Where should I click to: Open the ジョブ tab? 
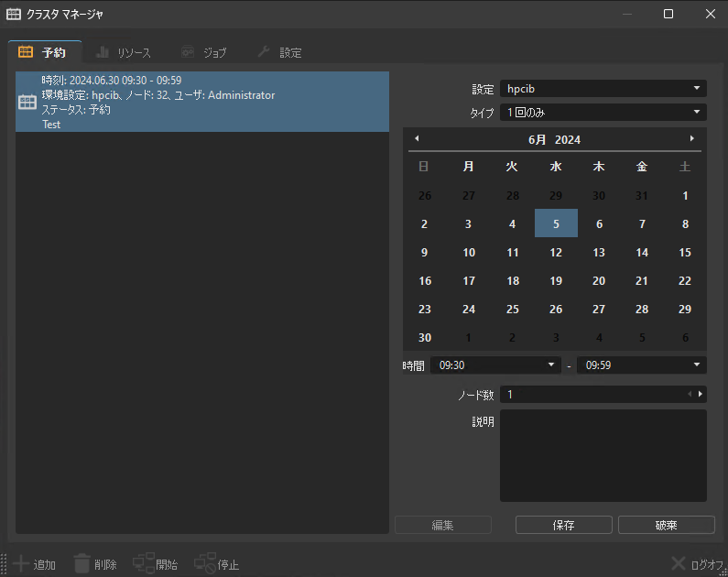tap(204, 52)
